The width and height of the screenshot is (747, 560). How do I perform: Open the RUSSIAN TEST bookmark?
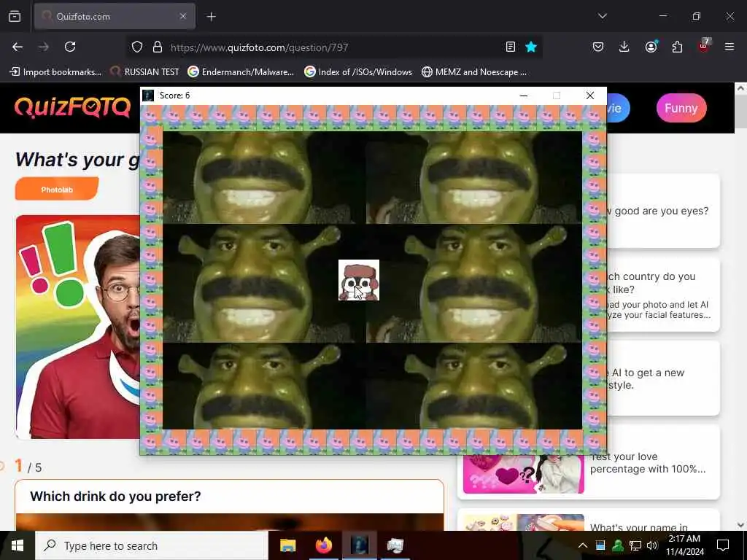pos(145,72)
